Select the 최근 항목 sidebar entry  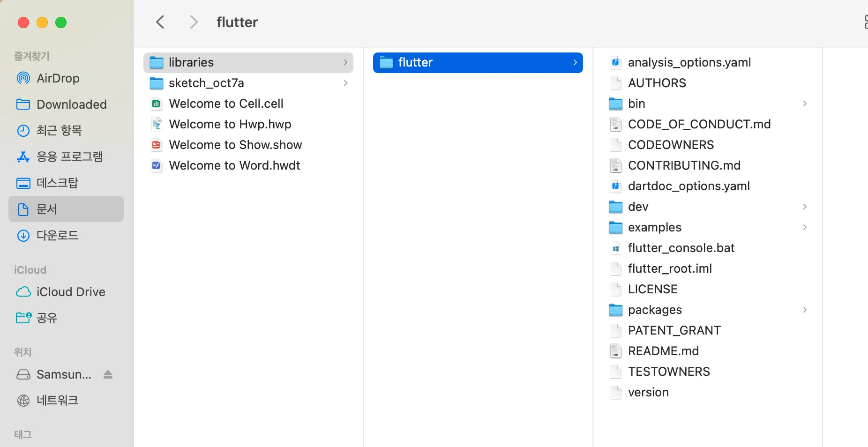[x=59, y=130]
